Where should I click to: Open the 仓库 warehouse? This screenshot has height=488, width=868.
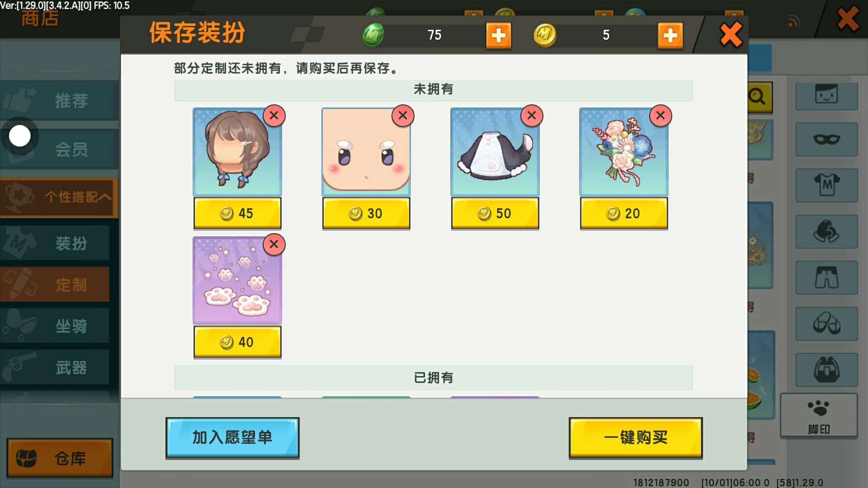(x=60, y=458)
